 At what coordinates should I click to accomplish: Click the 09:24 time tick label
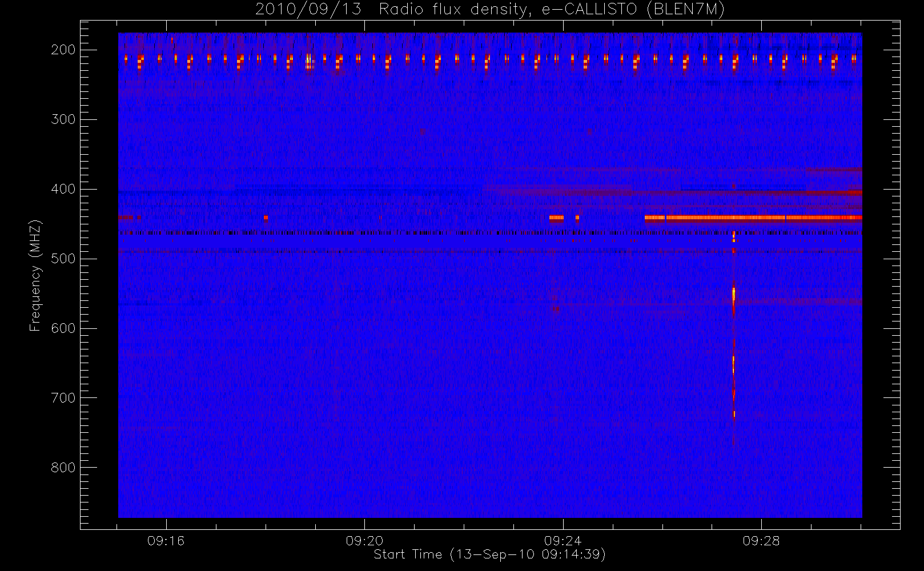(563, 541)
